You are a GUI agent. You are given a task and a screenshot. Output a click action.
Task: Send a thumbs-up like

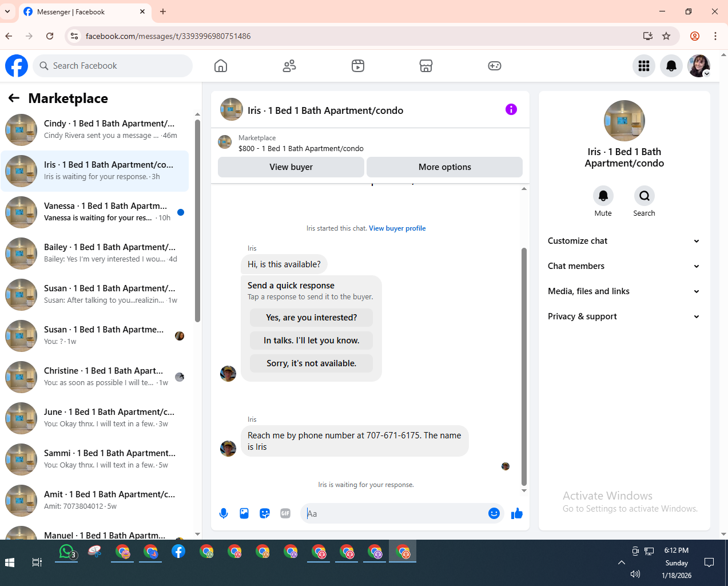pyautogui.click(x=517, y=513)
